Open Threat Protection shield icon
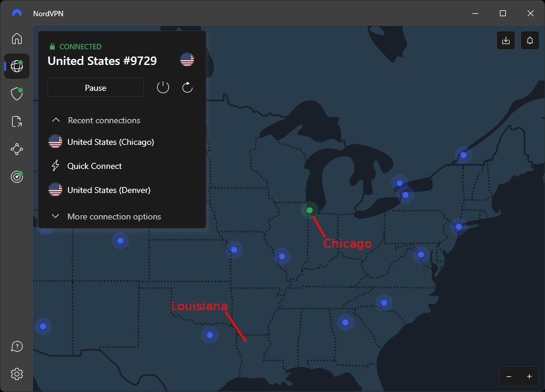Screen dimensions: 545x392 pos(17,94)
